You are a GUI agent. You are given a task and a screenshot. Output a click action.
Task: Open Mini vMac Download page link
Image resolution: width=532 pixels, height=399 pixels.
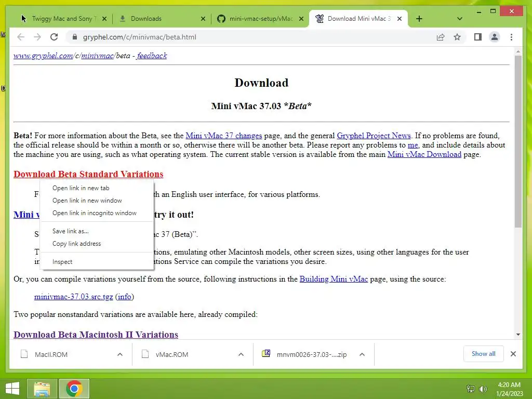(424, 154)
